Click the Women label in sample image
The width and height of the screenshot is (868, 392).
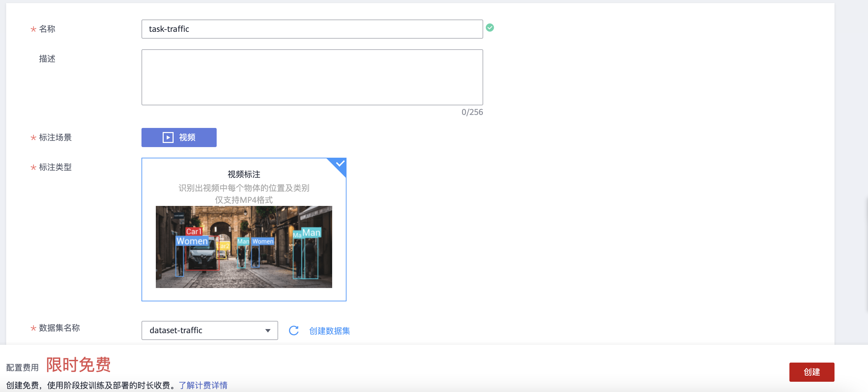coord(192,241)
